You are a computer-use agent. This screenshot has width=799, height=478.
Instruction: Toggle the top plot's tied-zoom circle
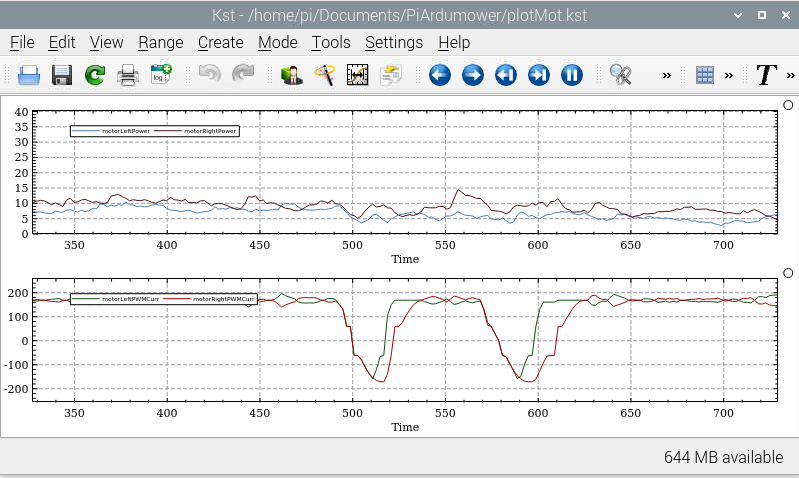coord(788,105)
